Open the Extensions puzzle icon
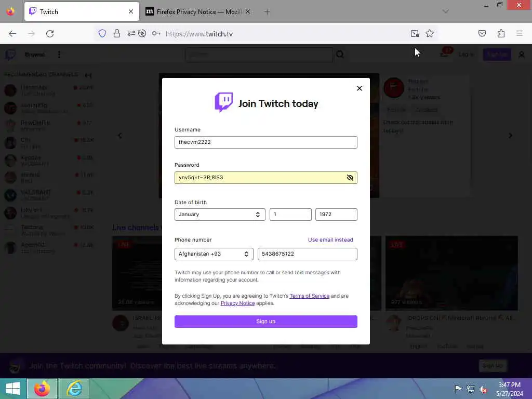The height and width of the screenshot is (399, 532). tap(501, 34)
